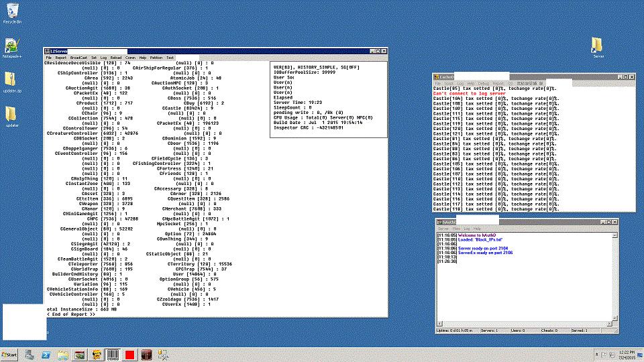The image size is (644, 362).
Task: Open Conn menu in L2Server window
Action: (130, 58)
